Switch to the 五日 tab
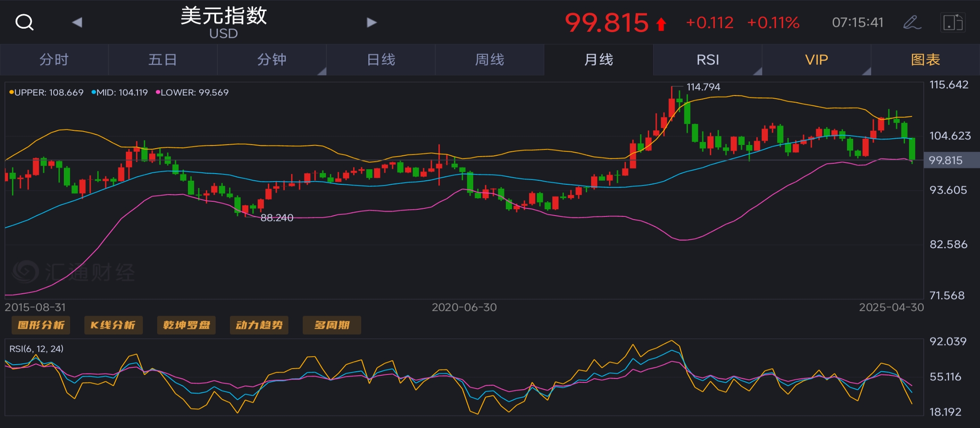This screenshot has height=428, width=980. click(163, 60)
